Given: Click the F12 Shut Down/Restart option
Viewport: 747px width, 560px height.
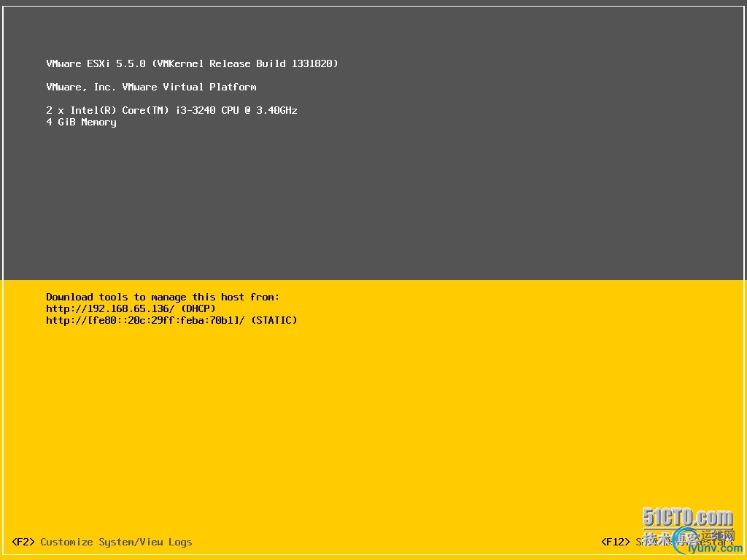Looking at the screenshot, I should point(667,542).
